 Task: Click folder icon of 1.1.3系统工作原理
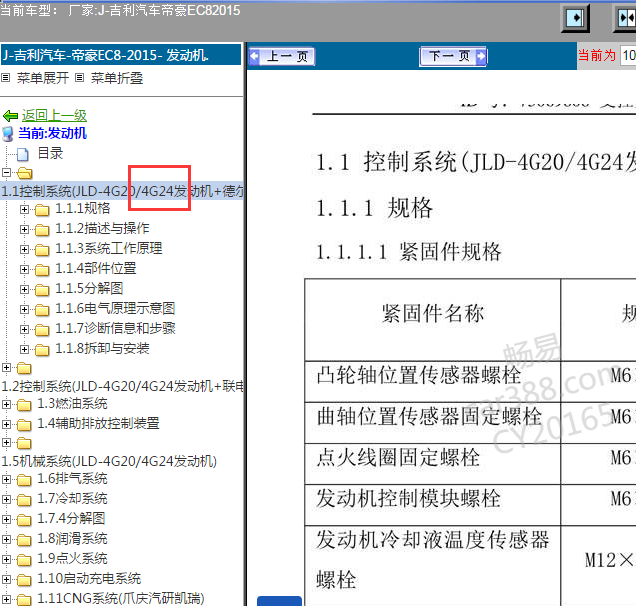point(42,249)
